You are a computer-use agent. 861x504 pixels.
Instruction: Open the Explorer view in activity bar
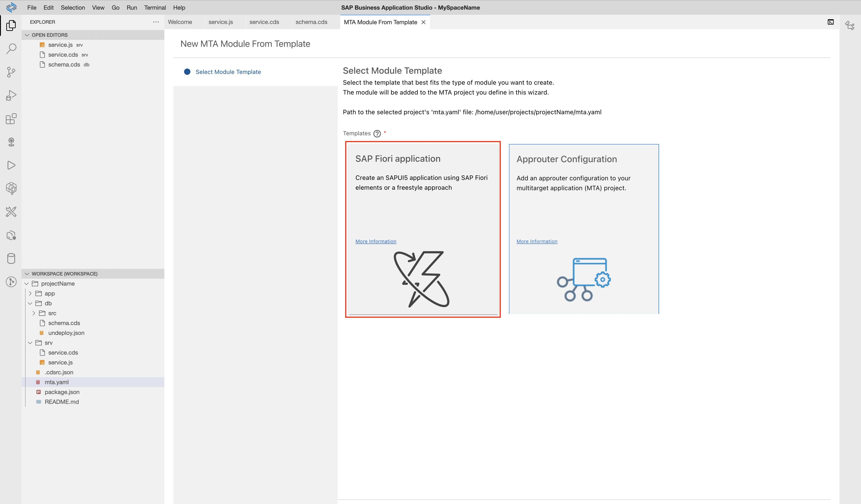(11, 25)
